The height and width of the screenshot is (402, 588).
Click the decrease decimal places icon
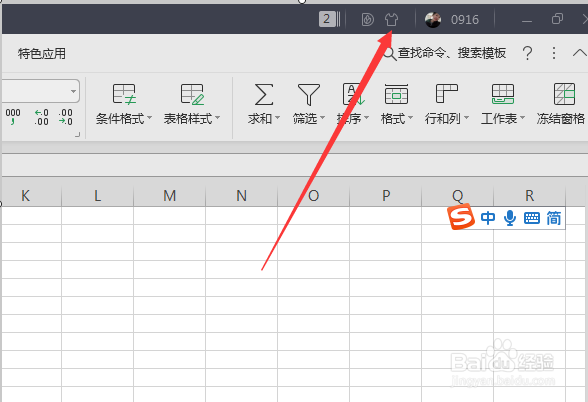click(x=65, y=117)
